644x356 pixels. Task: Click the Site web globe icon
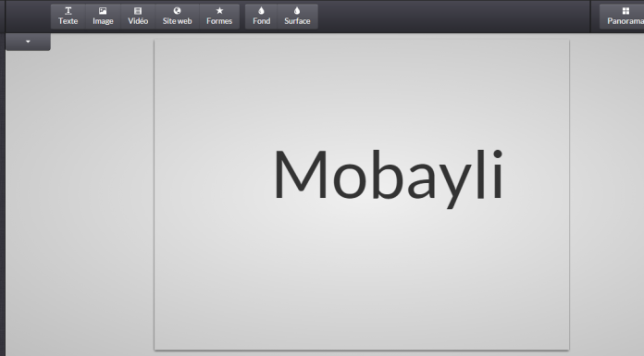point(177,11)
